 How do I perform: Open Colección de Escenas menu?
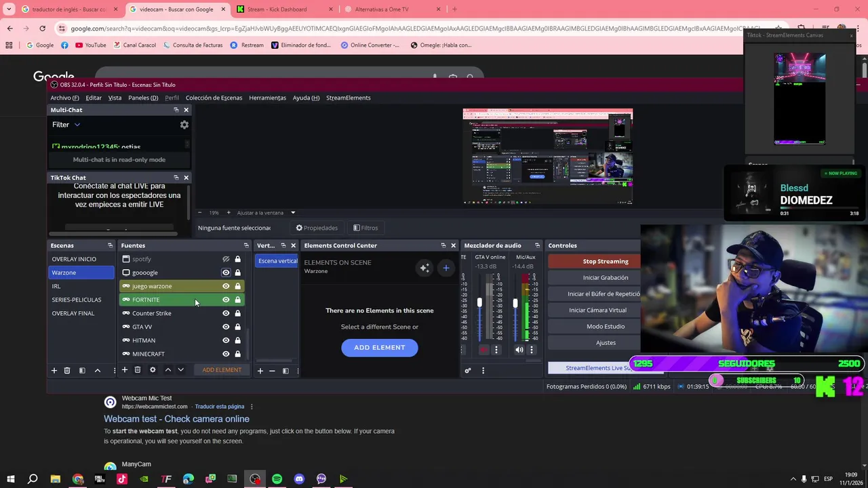(x=214, y=98)
